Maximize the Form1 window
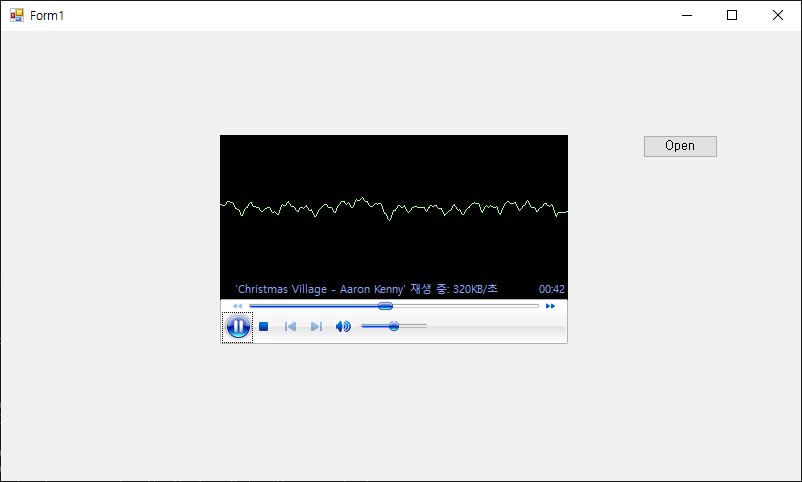 pyautogui.click(x=732, y=15)
